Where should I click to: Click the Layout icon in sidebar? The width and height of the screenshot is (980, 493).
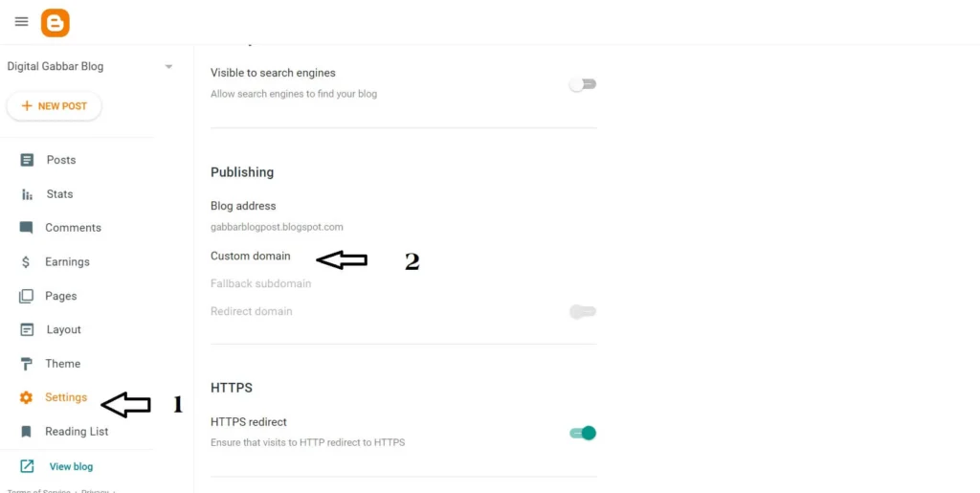click(x=27, y=330)
